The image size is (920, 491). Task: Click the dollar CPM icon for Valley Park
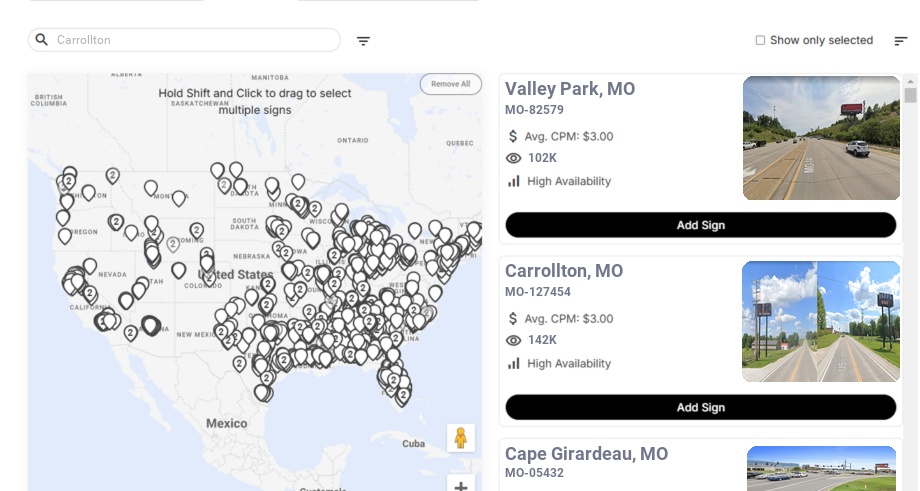tap(514, 136)
